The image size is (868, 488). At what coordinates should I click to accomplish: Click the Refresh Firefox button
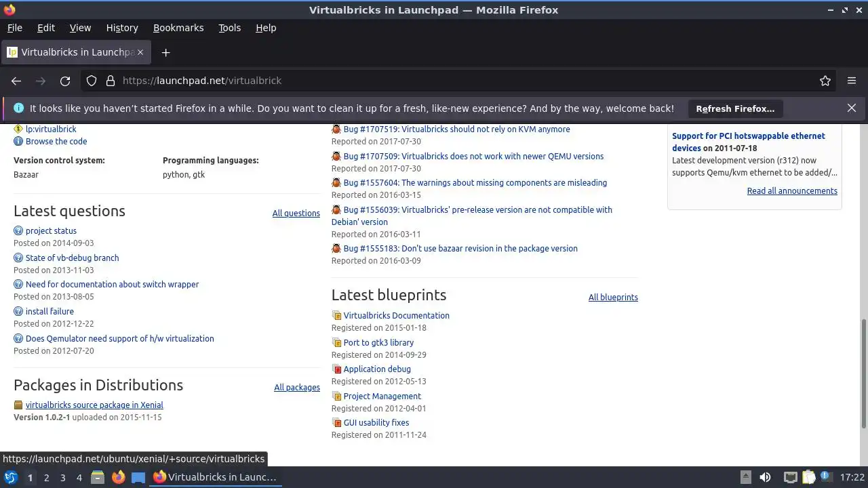[x=735, y=108]
